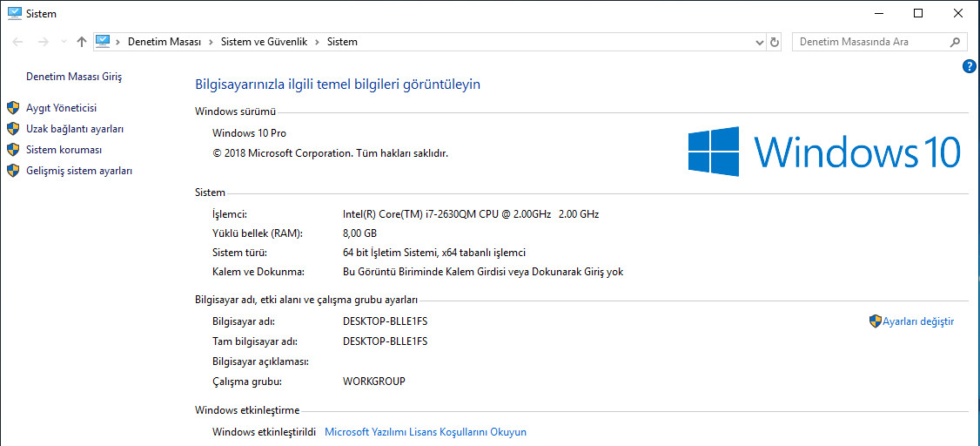Viewport: 980px width, 446px height.
Task: Click the © 2018 Microsoft Corporation text
Action: pyautogui.click(x=330, y=152)
